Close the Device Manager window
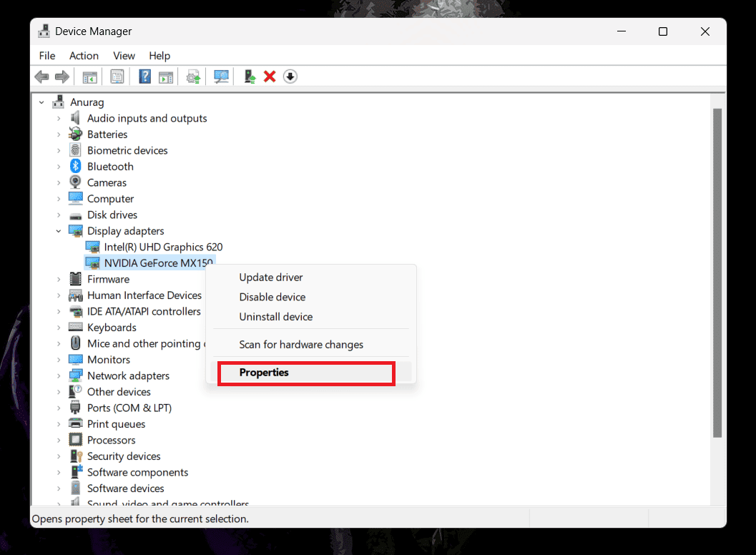 point(705,31)
